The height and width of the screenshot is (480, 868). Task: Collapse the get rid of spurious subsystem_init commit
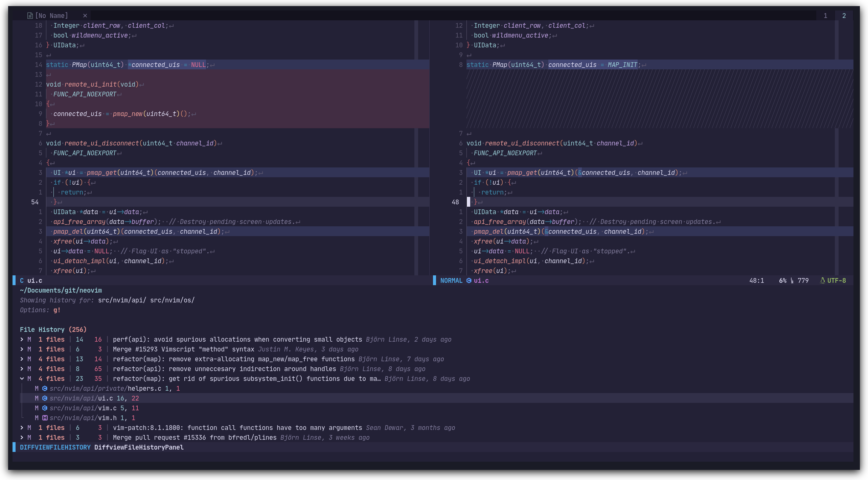(x=22, y=379)
